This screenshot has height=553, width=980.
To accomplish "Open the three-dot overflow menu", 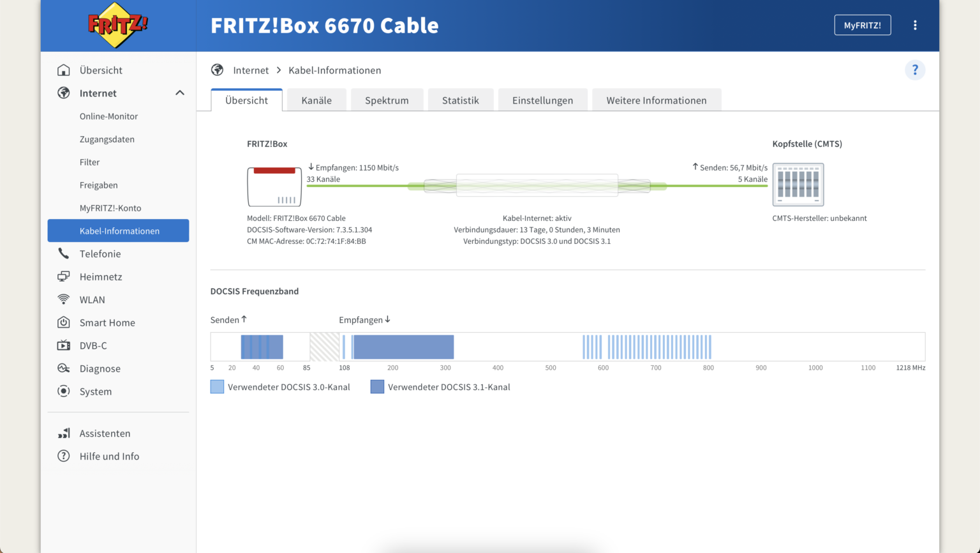I will point(915,25).
